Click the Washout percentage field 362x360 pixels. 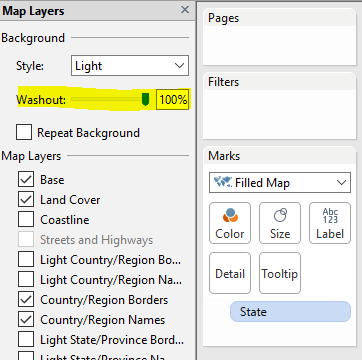173,99
